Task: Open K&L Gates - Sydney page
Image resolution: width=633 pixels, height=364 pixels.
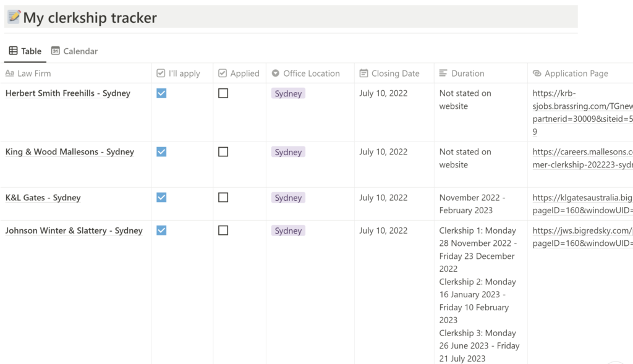Action: click(43, 197)
